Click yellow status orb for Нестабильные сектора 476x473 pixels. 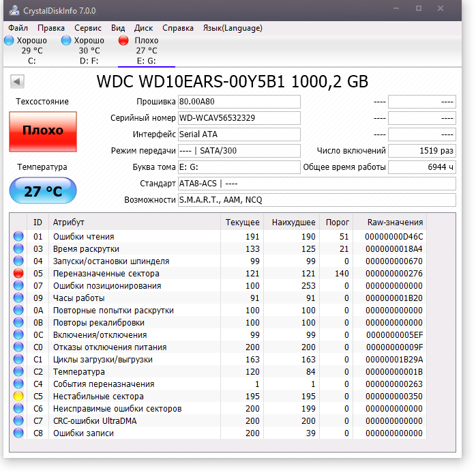(x=18, y=396)
